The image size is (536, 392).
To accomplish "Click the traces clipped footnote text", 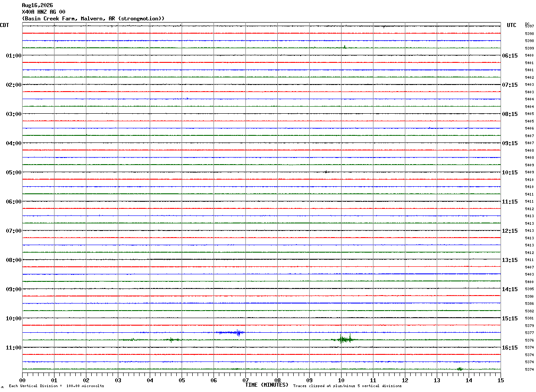I will click(347, 386).
